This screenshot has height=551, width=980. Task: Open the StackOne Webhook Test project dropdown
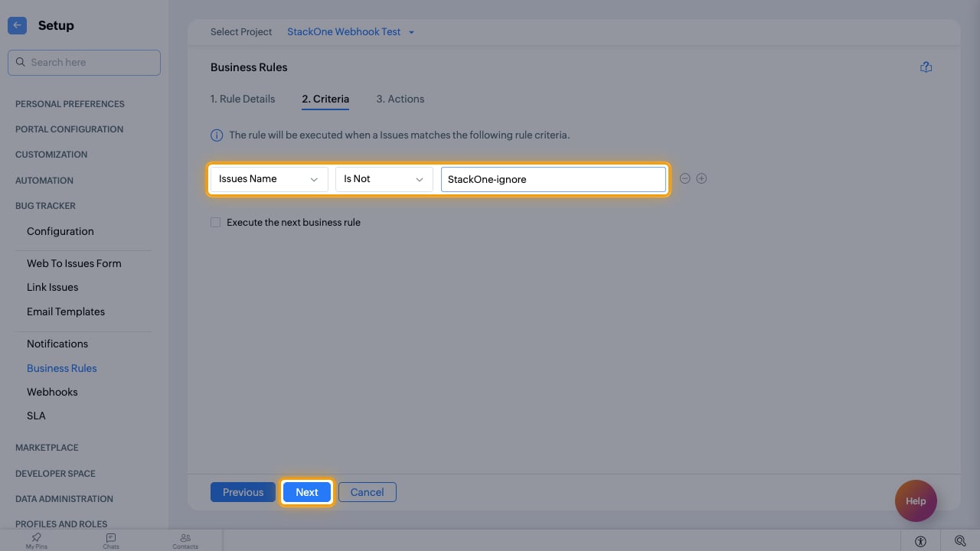coord(351,32)
